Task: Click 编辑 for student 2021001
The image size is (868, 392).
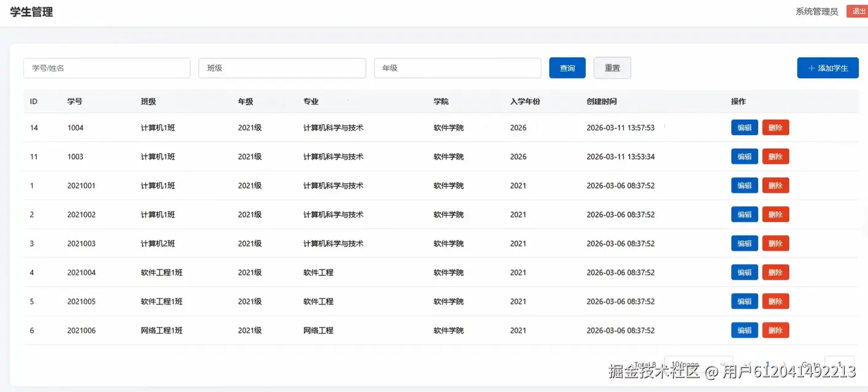Action: [x=745, y=186]
